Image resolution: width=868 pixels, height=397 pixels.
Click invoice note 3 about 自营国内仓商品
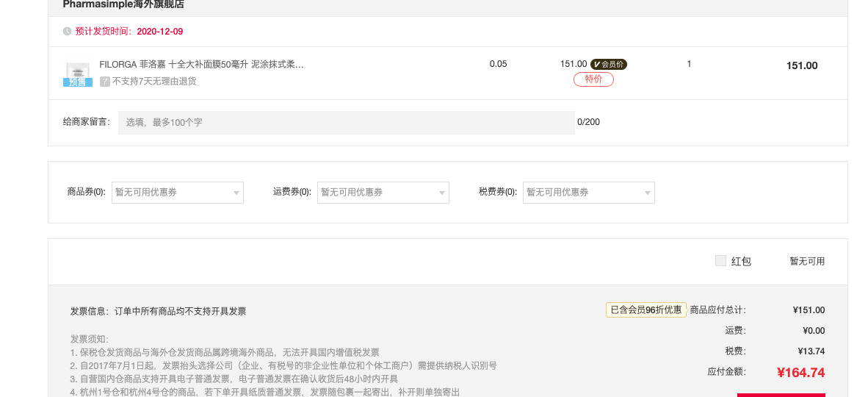(x=234, y=379)
